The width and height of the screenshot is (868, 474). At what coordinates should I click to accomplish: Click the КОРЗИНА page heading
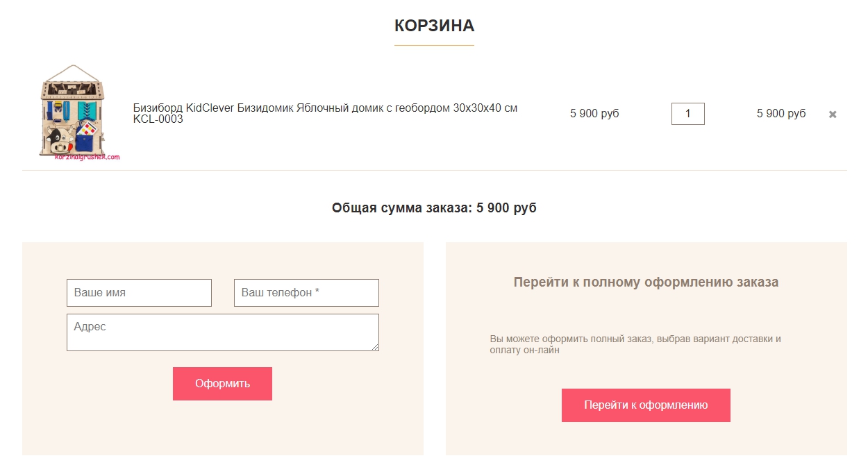tap(434, 26)
